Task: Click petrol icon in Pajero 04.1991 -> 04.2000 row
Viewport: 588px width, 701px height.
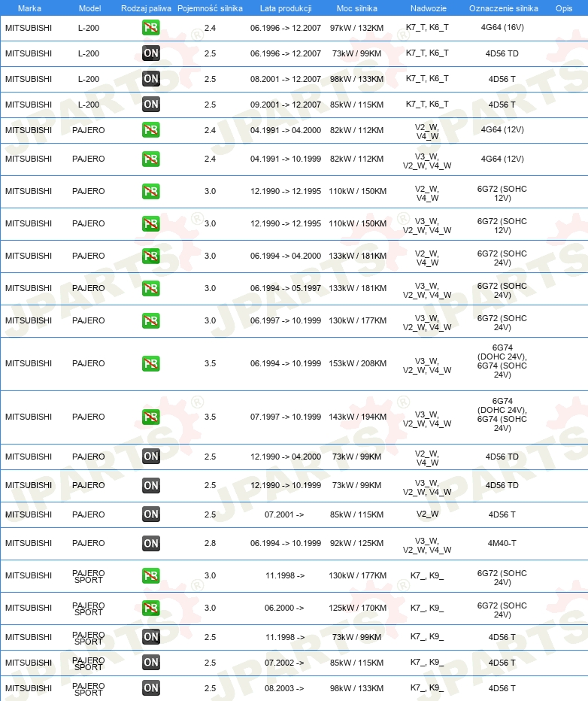Action: click(x=151, y=130)
